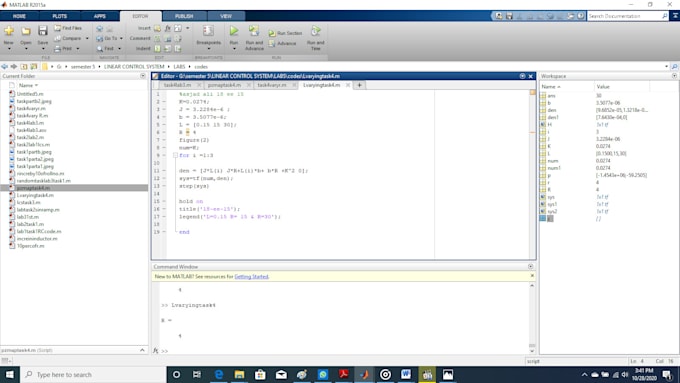Viewport: 680px width, 383px height.
Task: Click Run and Advance icon
Action: tap(254, 30)
